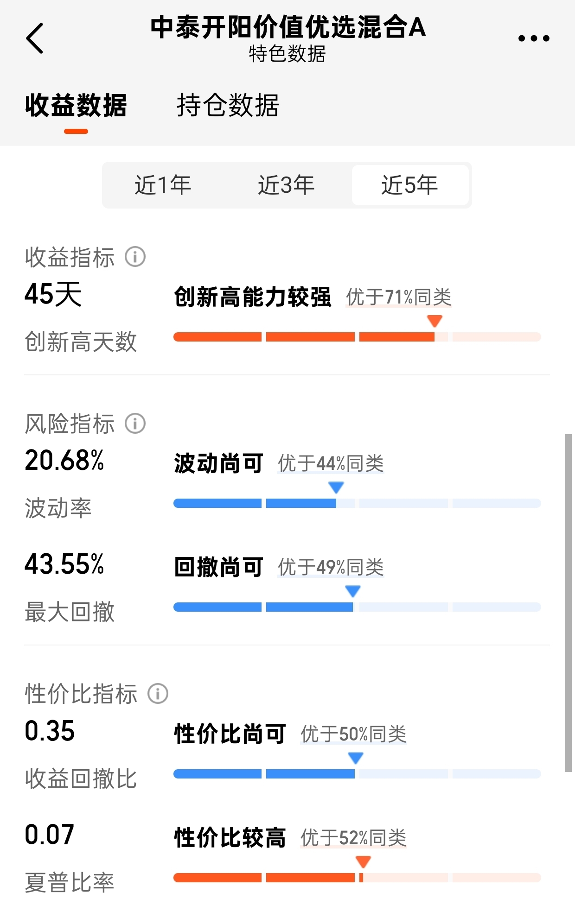Tap the 优于71%同类 link
The width and height of the screenshot is (575, 924).
pos(398,297)
